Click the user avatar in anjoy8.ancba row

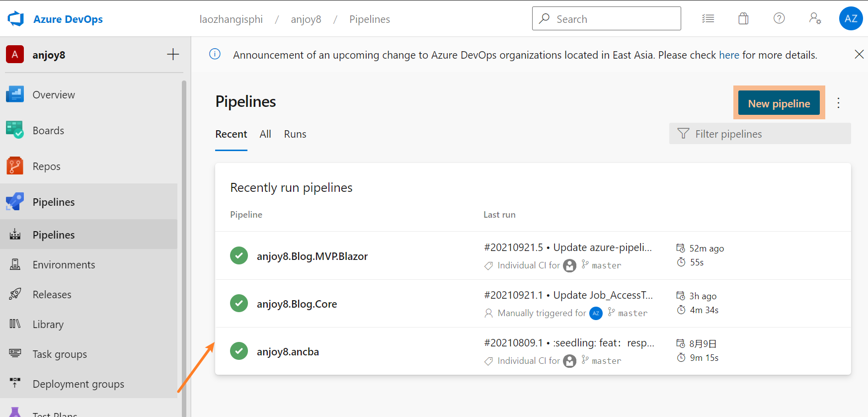click(x=569, y=361)
